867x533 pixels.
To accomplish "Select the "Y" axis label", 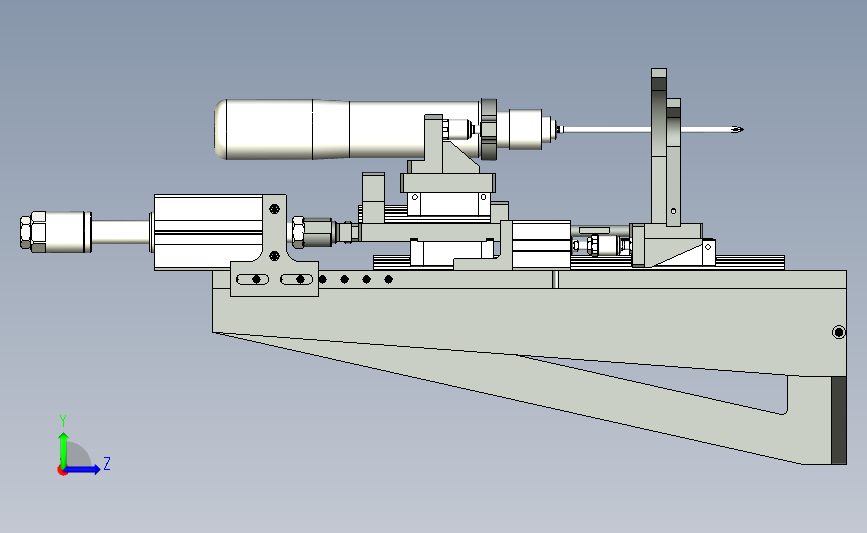I will pyautogui.click(x=63, y=421).
